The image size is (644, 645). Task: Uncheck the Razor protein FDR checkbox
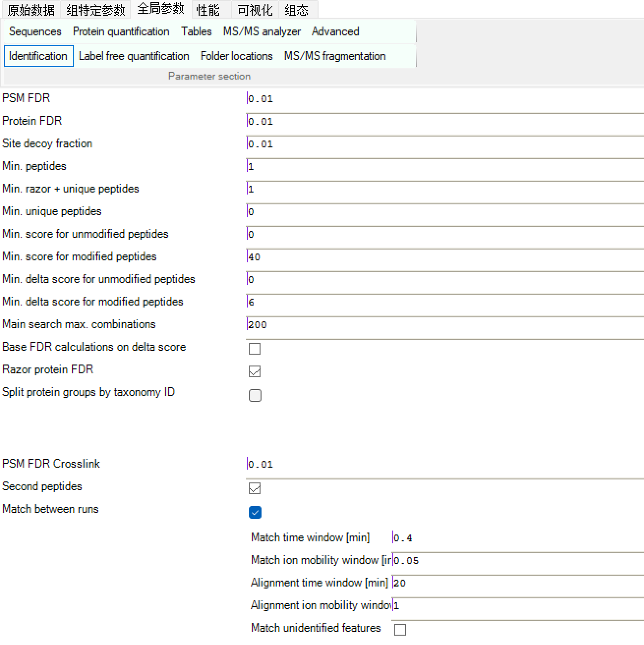[255, 371]
